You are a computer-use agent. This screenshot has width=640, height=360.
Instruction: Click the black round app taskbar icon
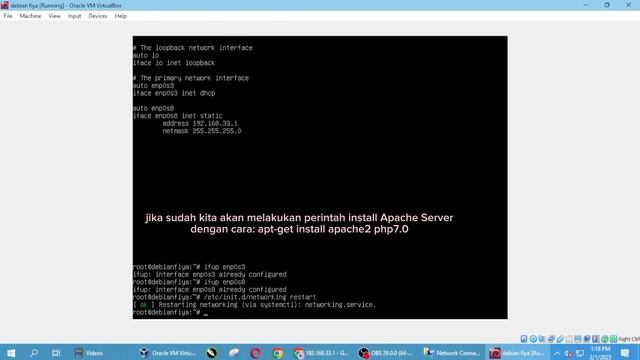pos(211,353)
